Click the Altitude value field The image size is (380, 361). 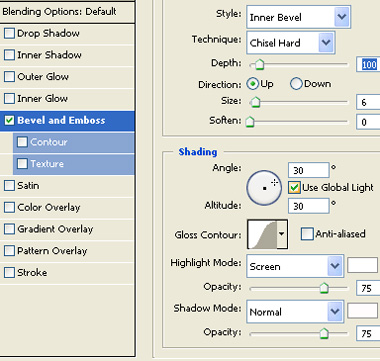[x=309, y=206]
